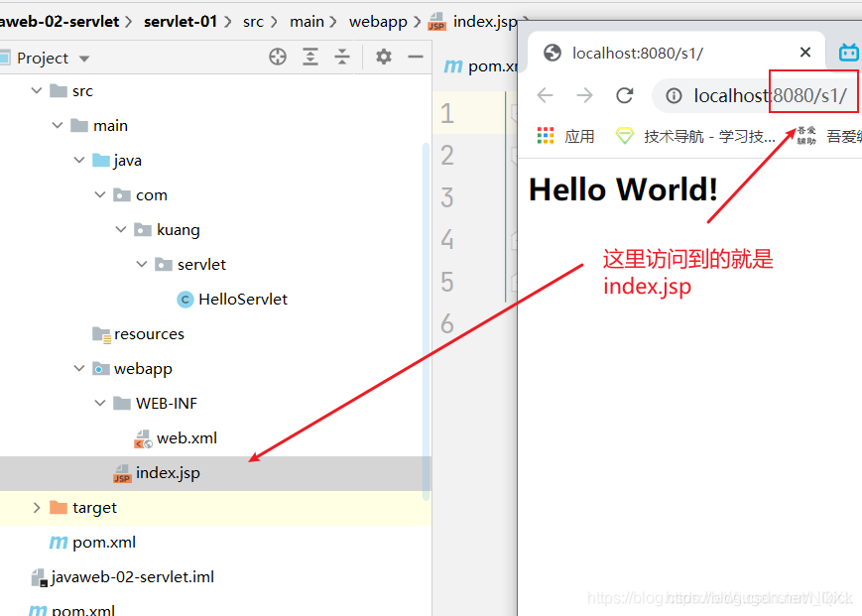Click the site info icon in address bar
Image resolution: width=862 pixels, height=616 pixels.
[x=674, y=95]
